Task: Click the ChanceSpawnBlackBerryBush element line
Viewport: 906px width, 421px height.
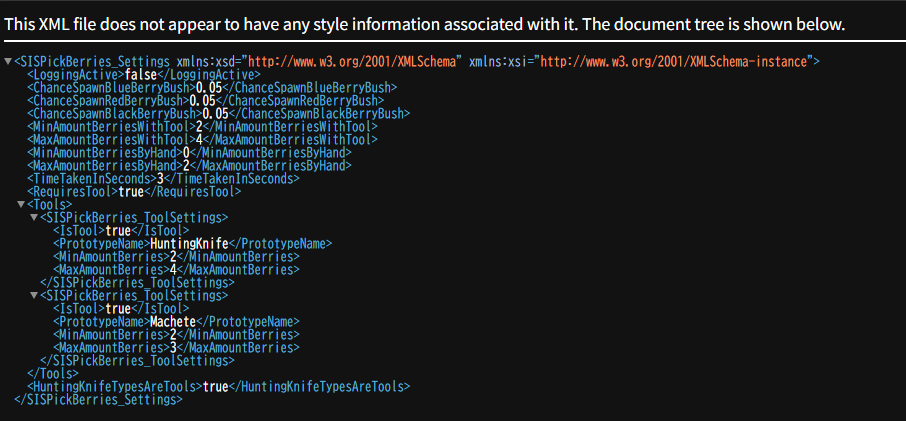Action: (x=218, y=114)
